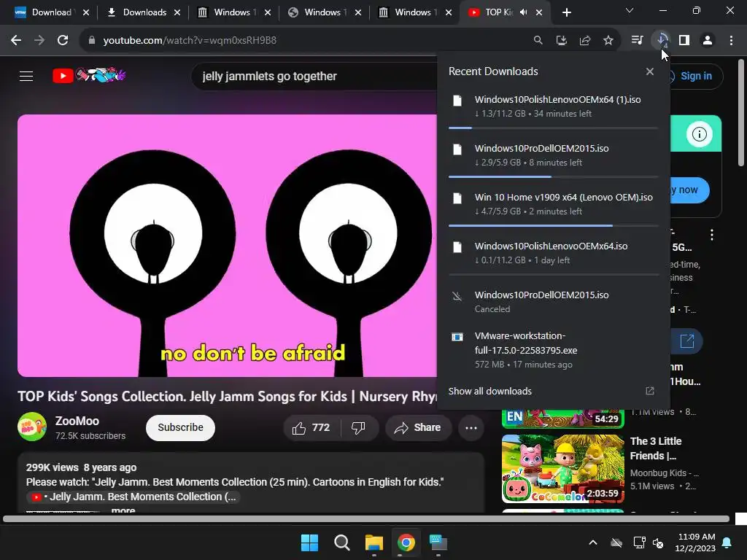This screenshot has width=747, height=560.
Task: Open the YouTube hamburger guide menu
Action: tap(26, 76)
